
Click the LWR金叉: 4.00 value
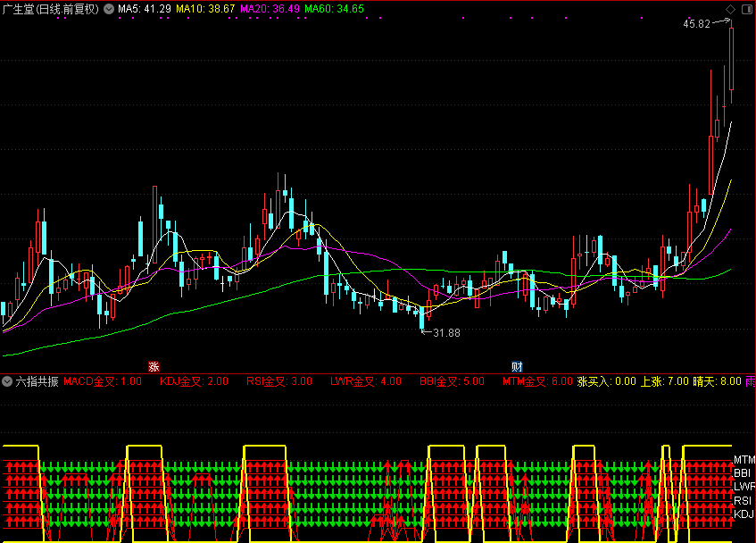[366, 381]
